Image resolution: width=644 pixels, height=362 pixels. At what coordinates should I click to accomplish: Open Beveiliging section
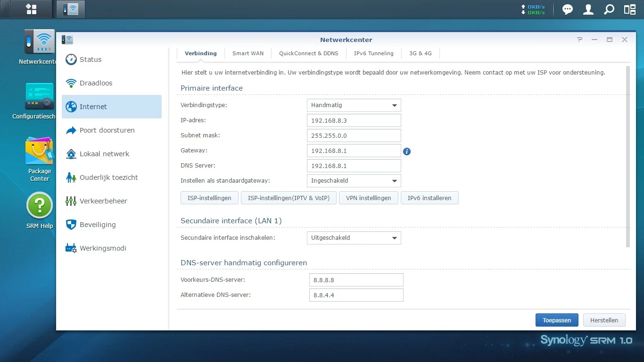(x=112, y=225)
